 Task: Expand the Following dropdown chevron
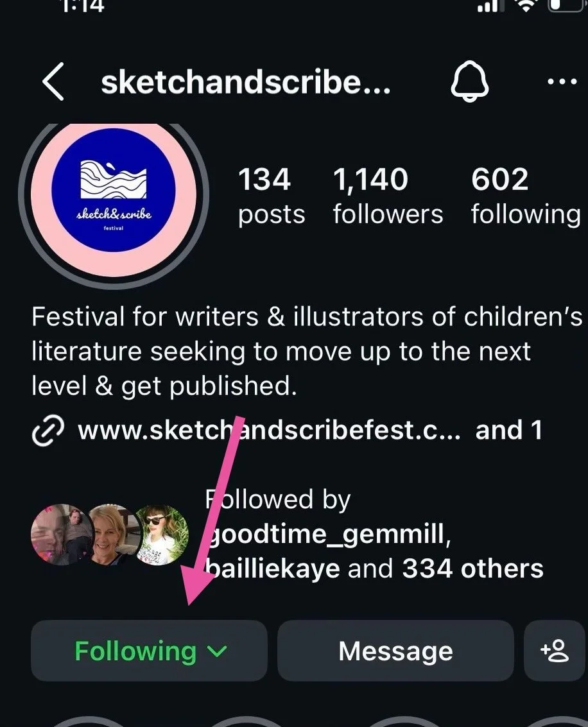217,651
